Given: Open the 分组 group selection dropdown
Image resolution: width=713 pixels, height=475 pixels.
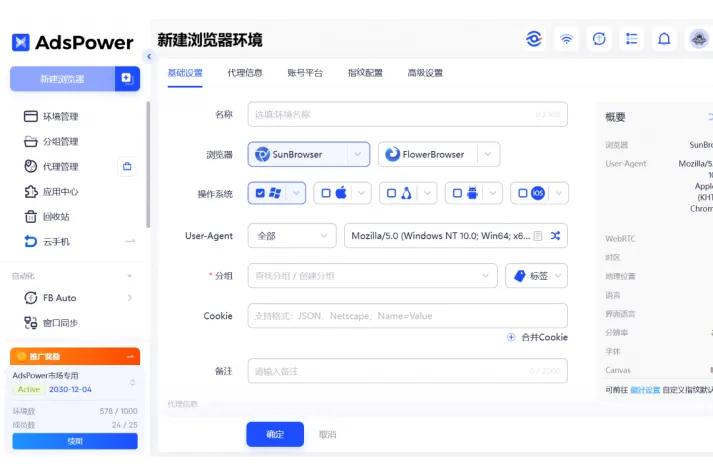Looking at the screenshot, I should 372,275.
